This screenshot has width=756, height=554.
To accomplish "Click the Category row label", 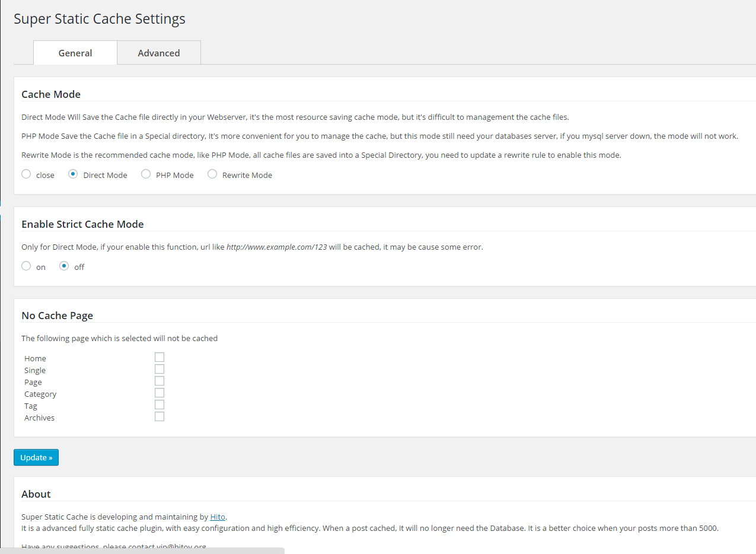I will tap(40, 394).
